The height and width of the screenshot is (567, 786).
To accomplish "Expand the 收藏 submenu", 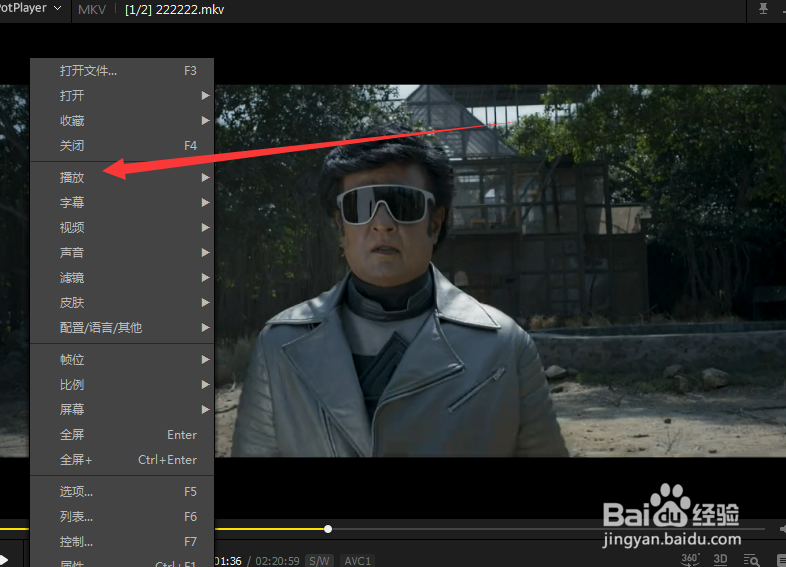I will click(x=122, y=120).
